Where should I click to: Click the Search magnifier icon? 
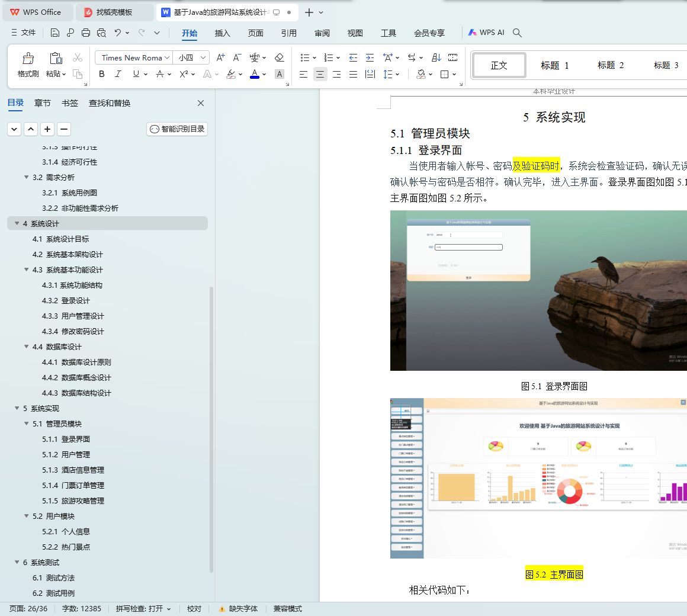tap(517, 33)
